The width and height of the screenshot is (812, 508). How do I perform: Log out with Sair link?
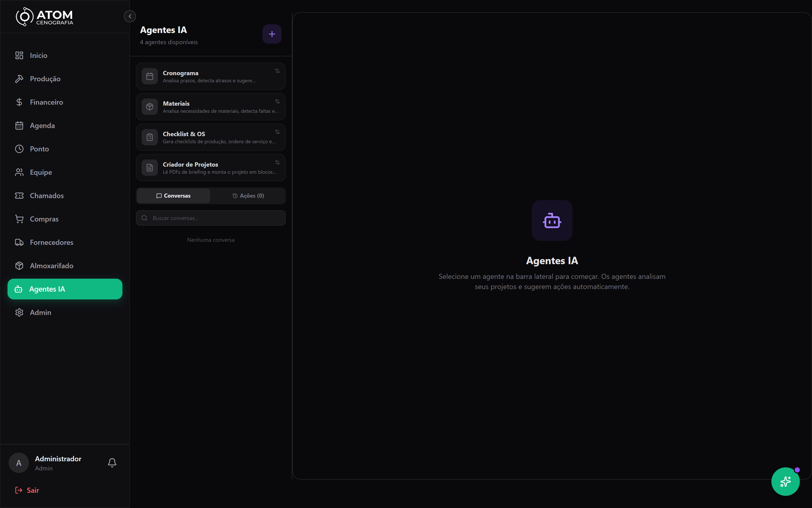point(27,490)
